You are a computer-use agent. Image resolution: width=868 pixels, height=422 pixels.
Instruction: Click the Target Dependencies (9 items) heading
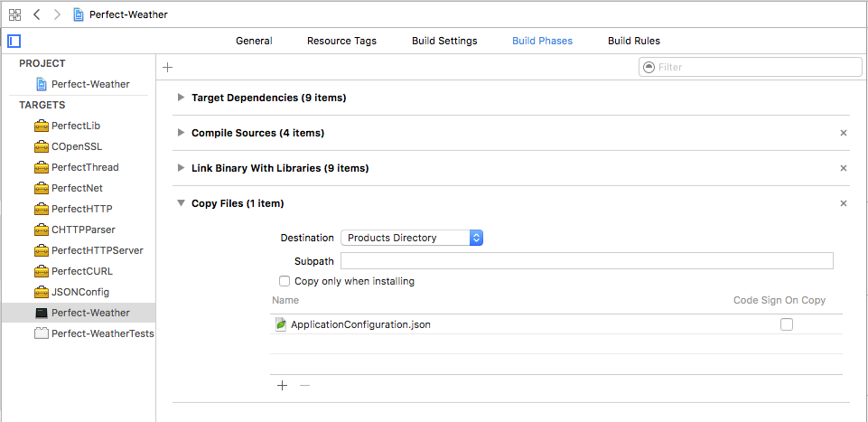(x=269, y=98)
